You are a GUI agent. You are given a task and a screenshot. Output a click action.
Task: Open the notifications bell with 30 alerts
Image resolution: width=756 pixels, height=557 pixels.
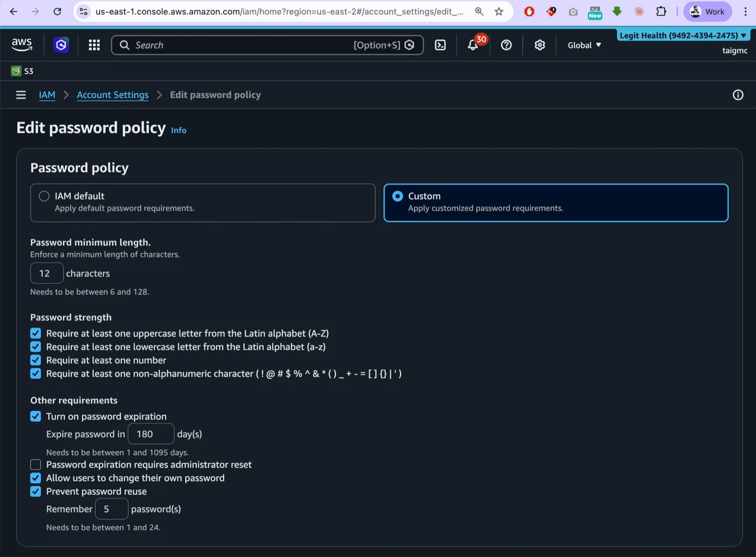point(473,45)
